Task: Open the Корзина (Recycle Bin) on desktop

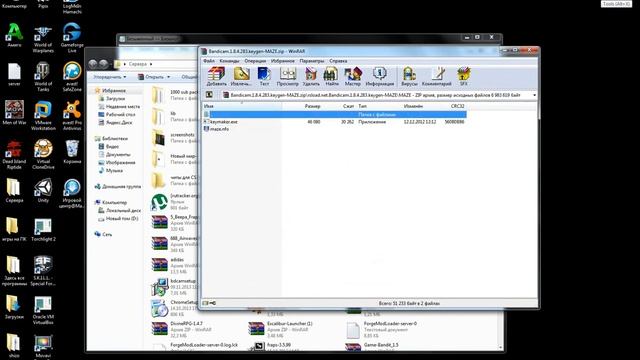Action: [x=72, y=151]
